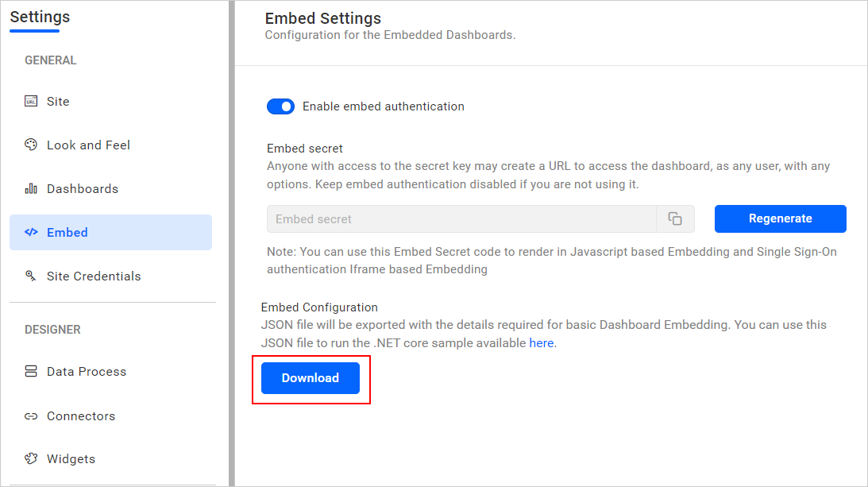The height and width of the screenshot is (487, 868).
Task: Open the Embed section in the sidebar
Action: coord(68,232)
